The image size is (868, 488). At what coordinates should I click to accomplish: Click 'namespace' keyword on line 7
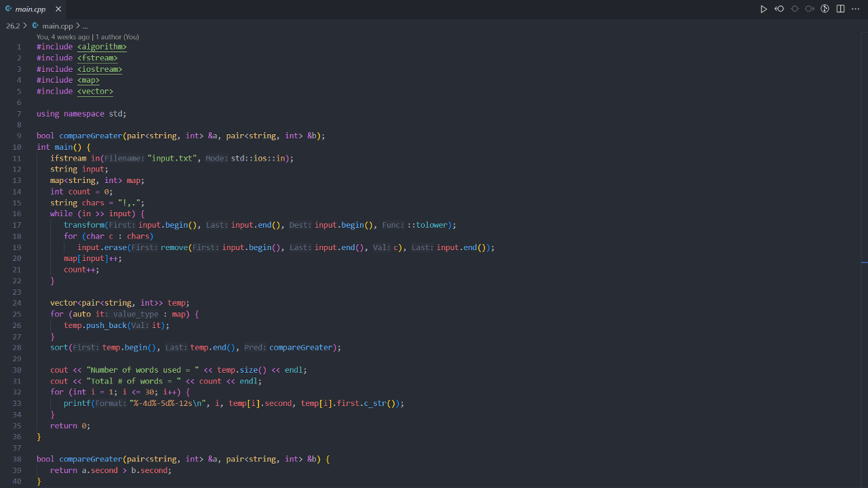(x=84, y=114)
